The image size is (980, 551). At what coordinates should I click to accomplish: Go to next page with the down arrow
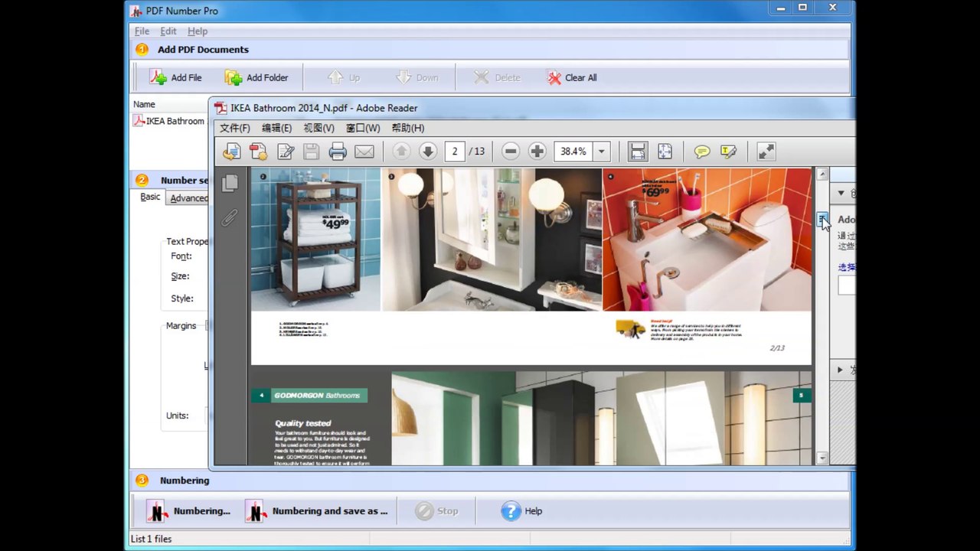428,152
